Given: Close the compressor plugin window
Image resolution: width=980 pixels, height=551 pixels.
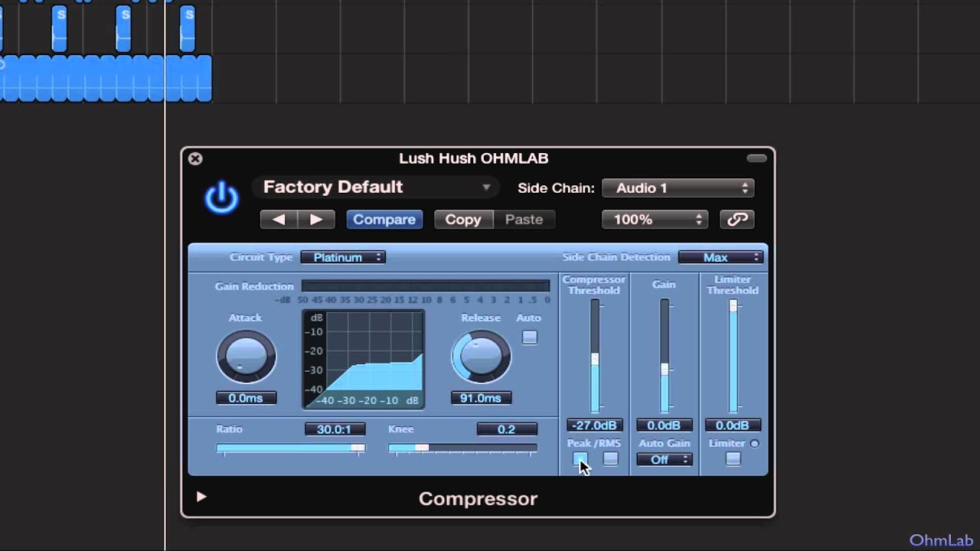Looking at the screenshot, I should [195, 158].
